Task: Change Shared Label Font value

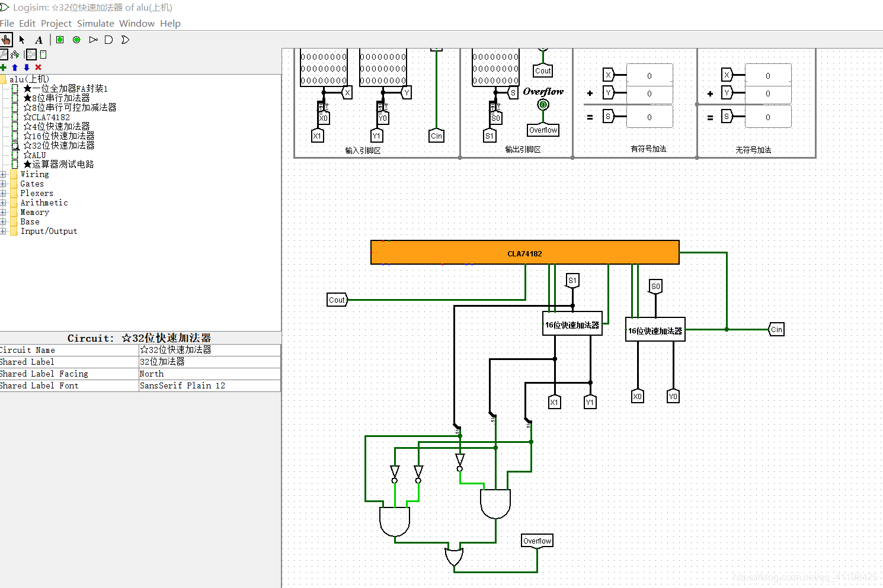Action: [x=209, y=385]
